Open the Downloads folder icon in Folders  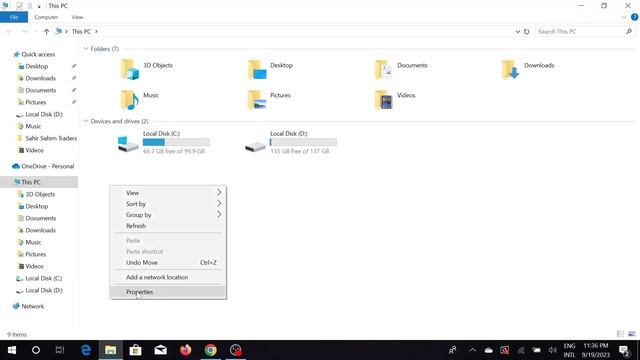[x=511, y=69]
